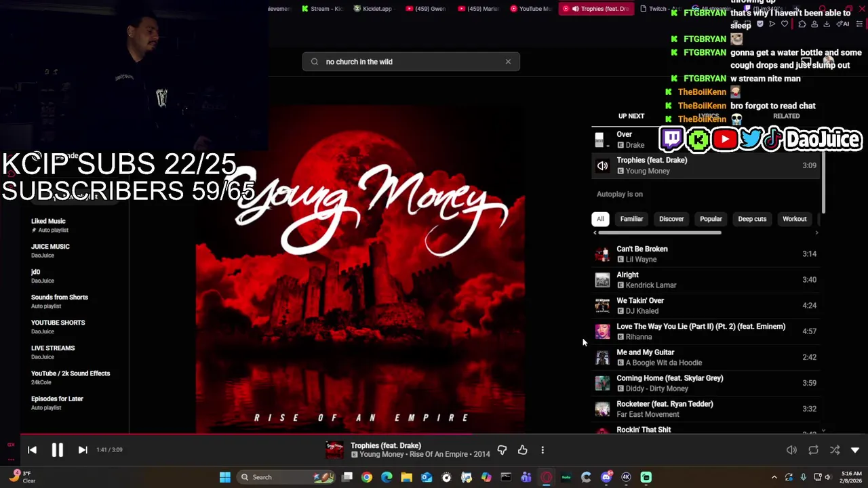Open Google Chrome from taskbar
The image size is (868, 488).
coord(367,477)
